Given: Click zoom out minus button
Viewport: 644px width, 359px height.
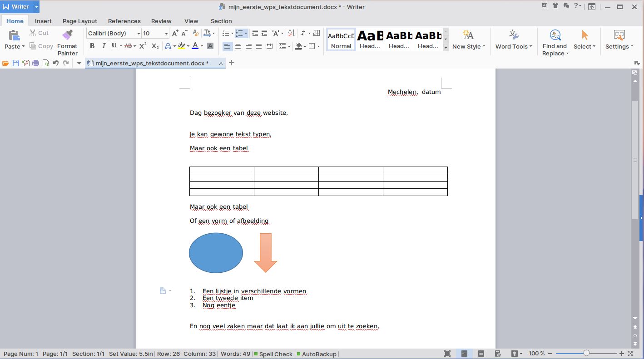Looking at the screenshot, I should pos(550,354).
